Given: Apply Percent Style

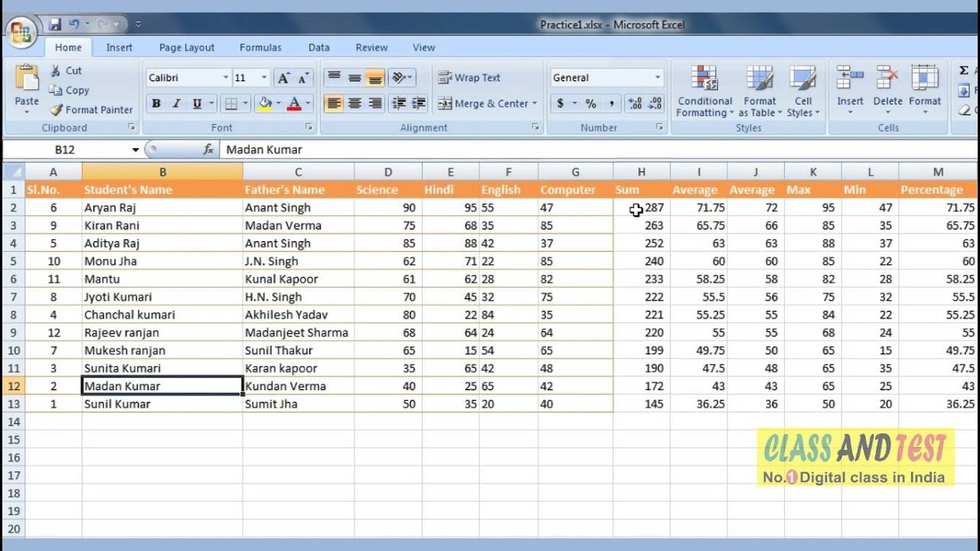Looking at the screenshot, I should click(x=591, y=103).
